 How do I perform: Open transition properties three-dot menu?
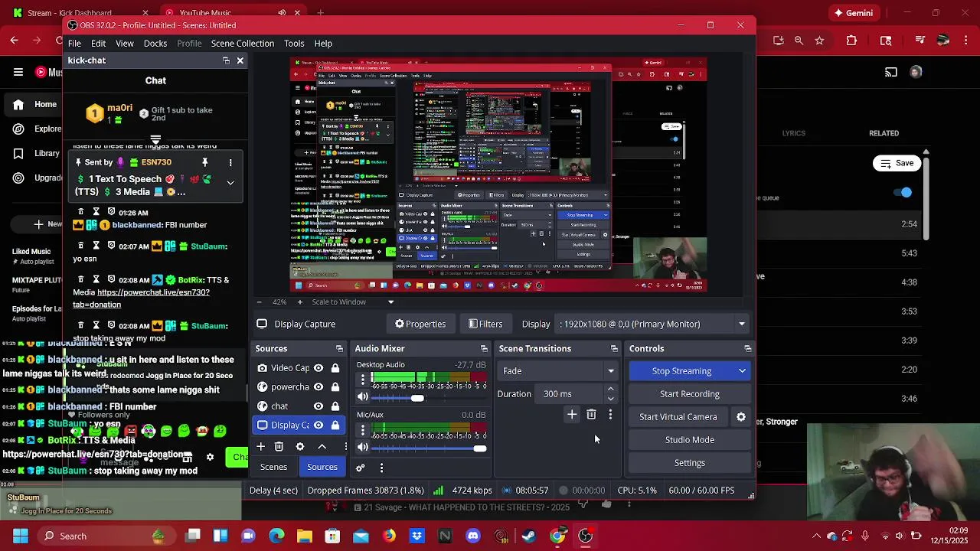click(610, 414)
